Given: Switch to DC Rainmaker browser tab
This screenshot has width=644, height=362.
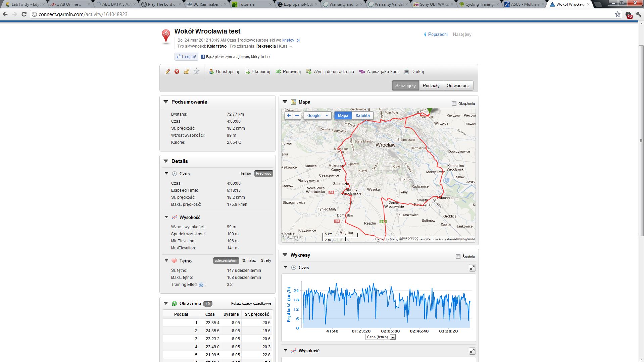Looking at the screenshot, I should (206, 4).
